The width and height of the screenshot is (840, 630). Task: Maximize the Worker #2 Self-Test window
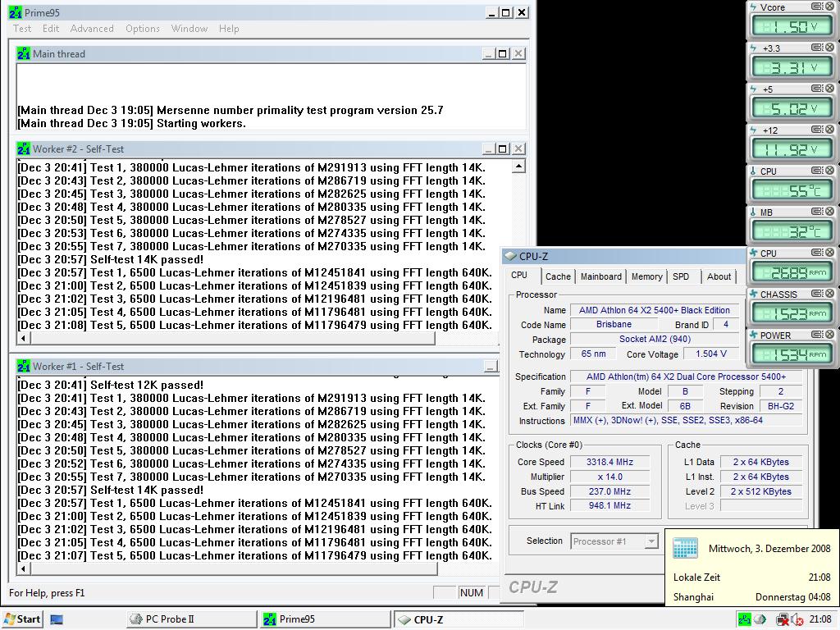(503, 149)
